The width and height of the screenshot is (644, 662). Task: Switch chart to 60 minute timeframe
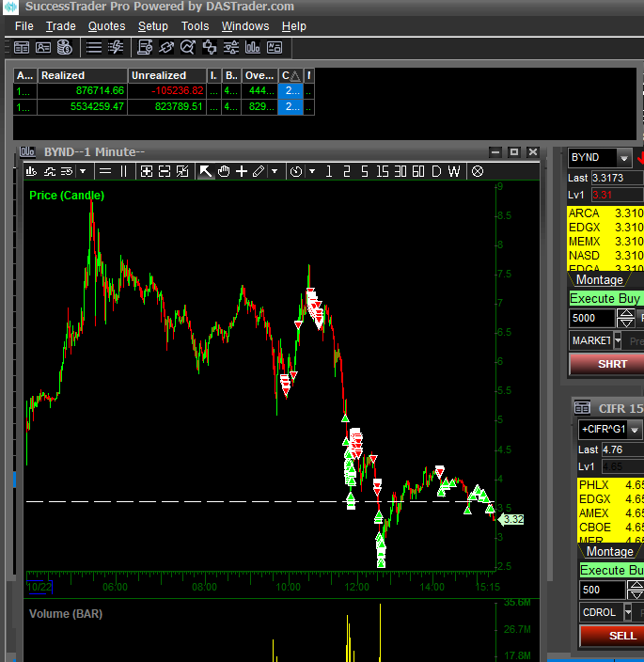pos(418,171)
